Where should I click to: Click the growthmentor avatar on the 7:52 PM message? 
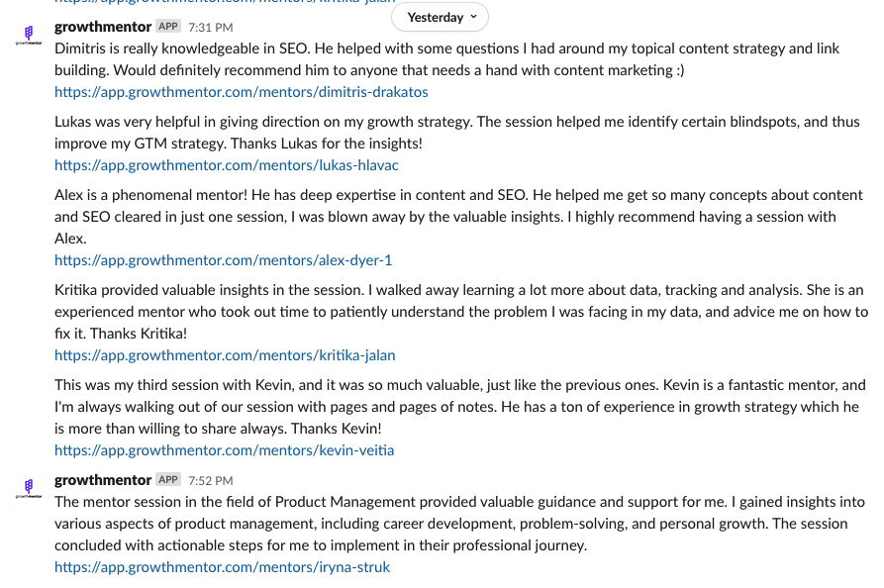click(x=28, y=488)
